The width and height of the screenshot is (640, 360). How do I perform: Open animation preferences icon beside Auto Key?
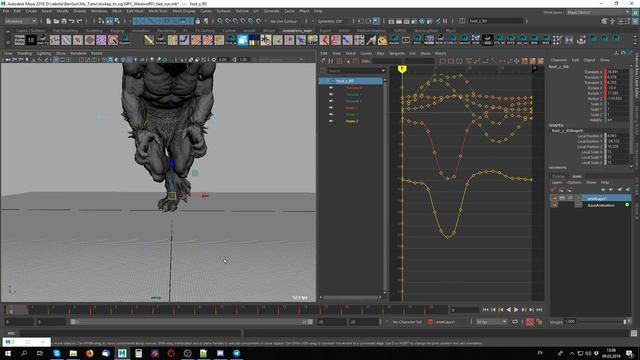coord(540,322)
